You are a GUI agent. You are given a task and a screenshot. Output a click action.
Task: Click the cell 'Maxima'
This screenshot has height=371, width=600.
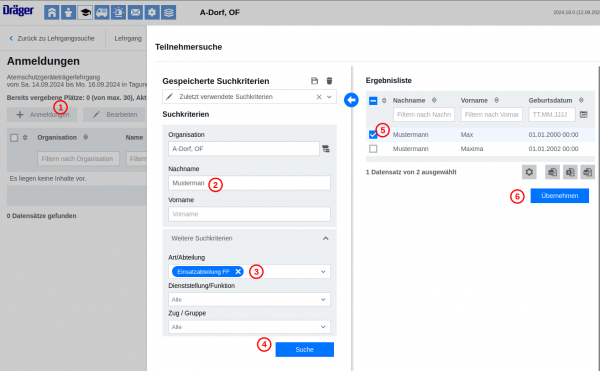(472, 149)
